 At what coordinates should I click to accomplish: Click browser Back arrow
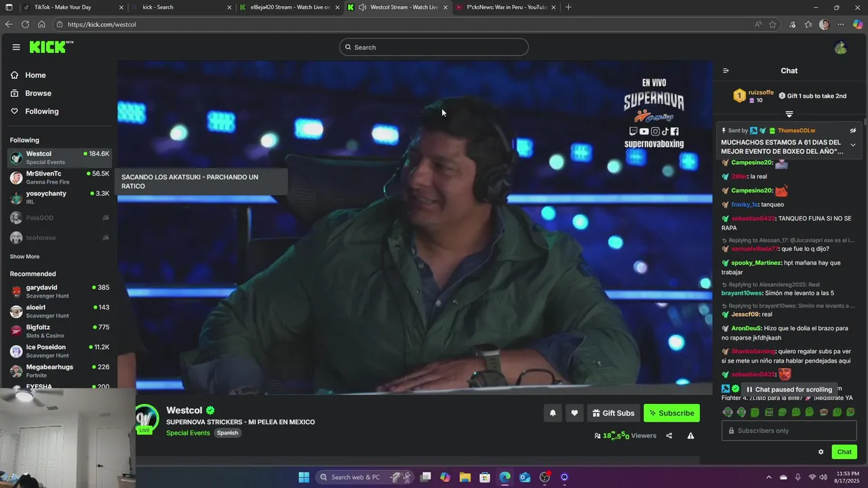pos(9,24)
